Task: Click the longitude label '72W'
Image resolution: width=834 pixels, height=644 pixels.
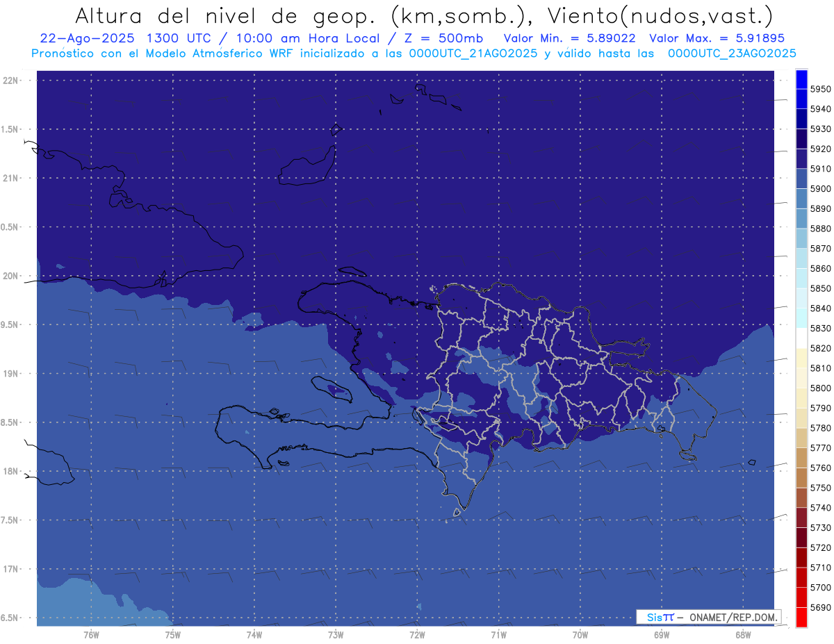Action: coord(417,635)
